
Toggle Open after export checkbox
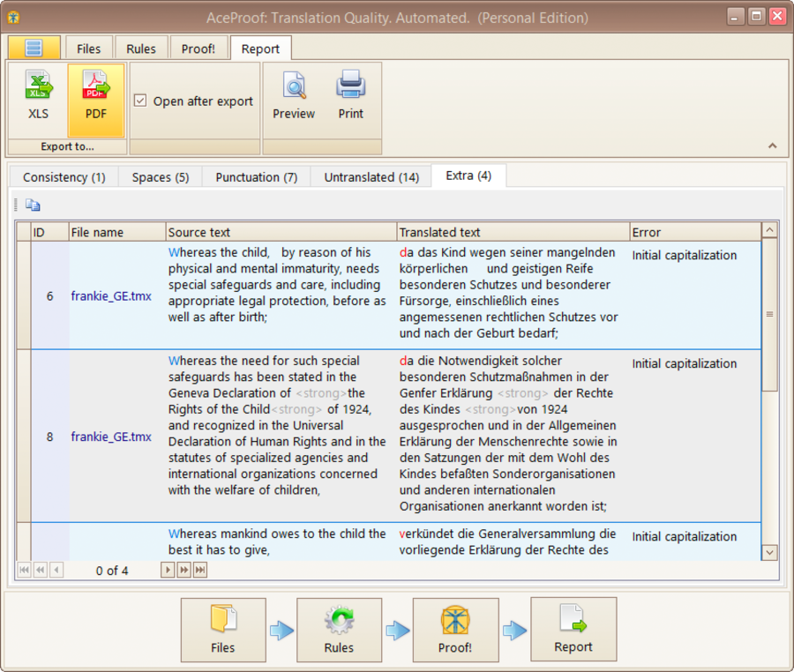click(140, 101)
